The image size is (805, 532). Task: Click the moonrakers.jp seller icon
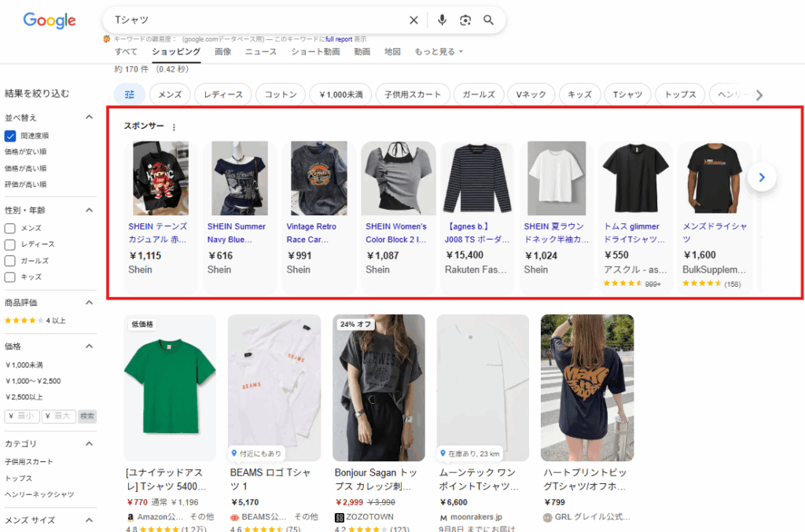[443, 517]
